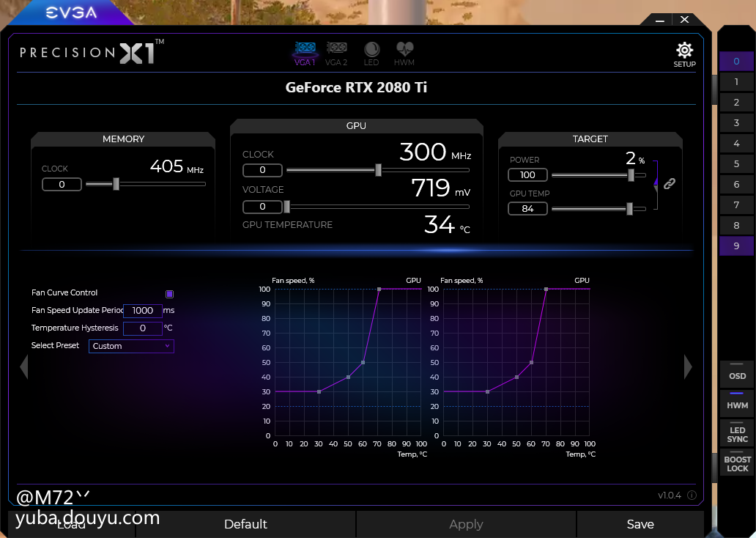This screenshot has height=538, width=756.
Task: Click the GPU temp target value field
Action: [x=527, y=208]
